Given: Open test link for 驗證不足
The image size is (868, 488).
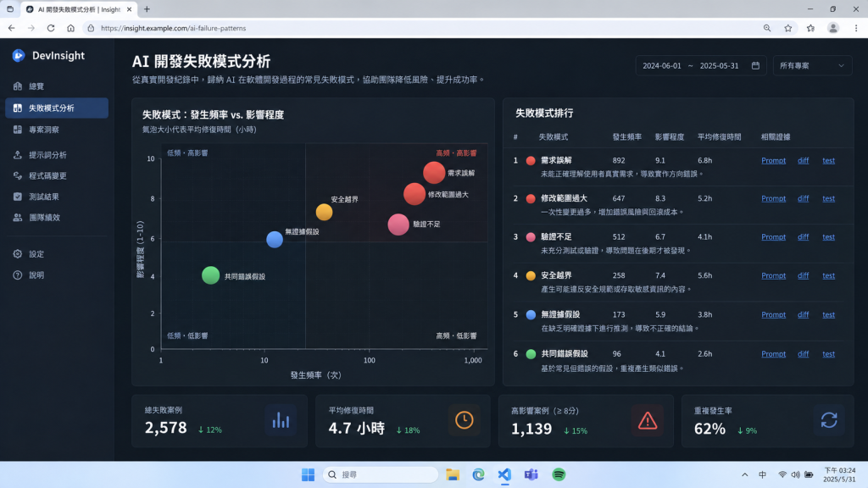Looking at the screenshot, I should (829, 237).
